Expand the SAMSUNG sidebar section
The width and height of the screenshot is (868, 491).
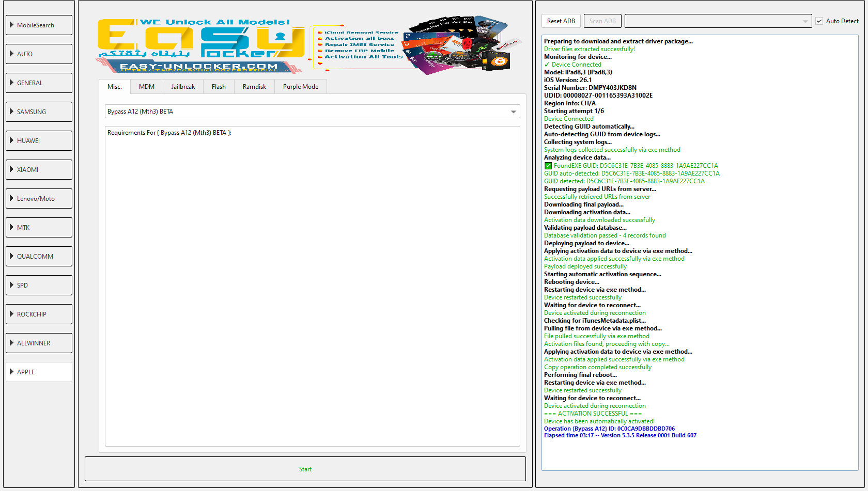(39, 112)
